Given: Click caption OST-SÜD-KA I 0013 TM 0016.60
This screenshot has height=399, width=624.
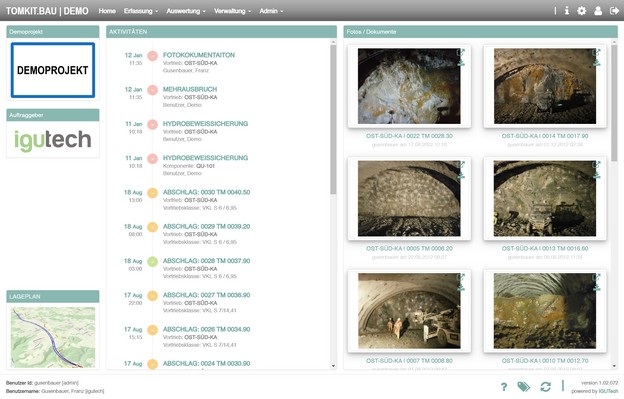Looking at the screenshot, I should (x=545, y=248).
